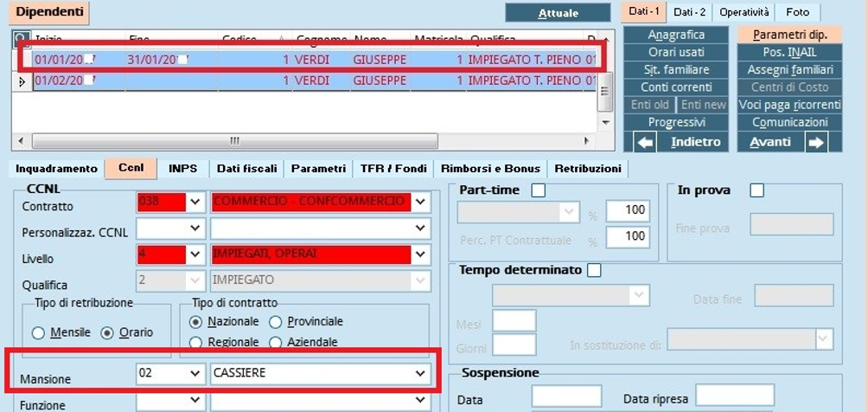
Task: Open IMPIEGATI, OPERAI level dropdown
Action: point(421,254)
